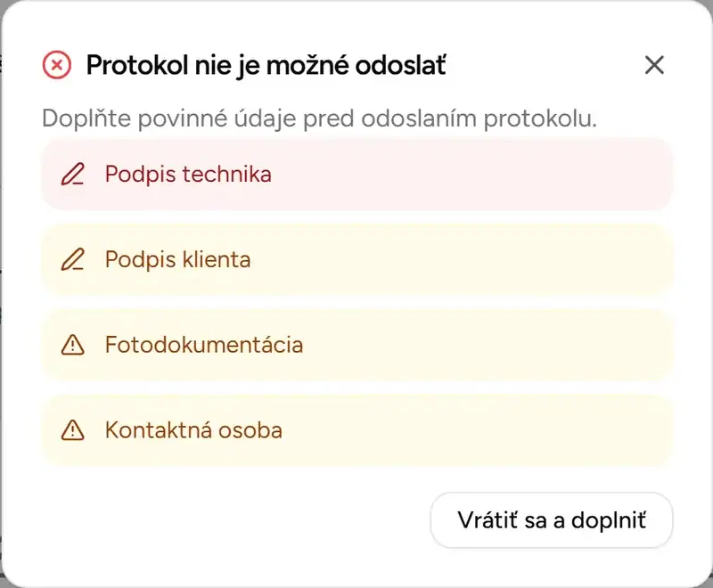Click the pen icon beside Podpis klienta
Viewport: 713px width, 588px height.
[x=73, y=260]
